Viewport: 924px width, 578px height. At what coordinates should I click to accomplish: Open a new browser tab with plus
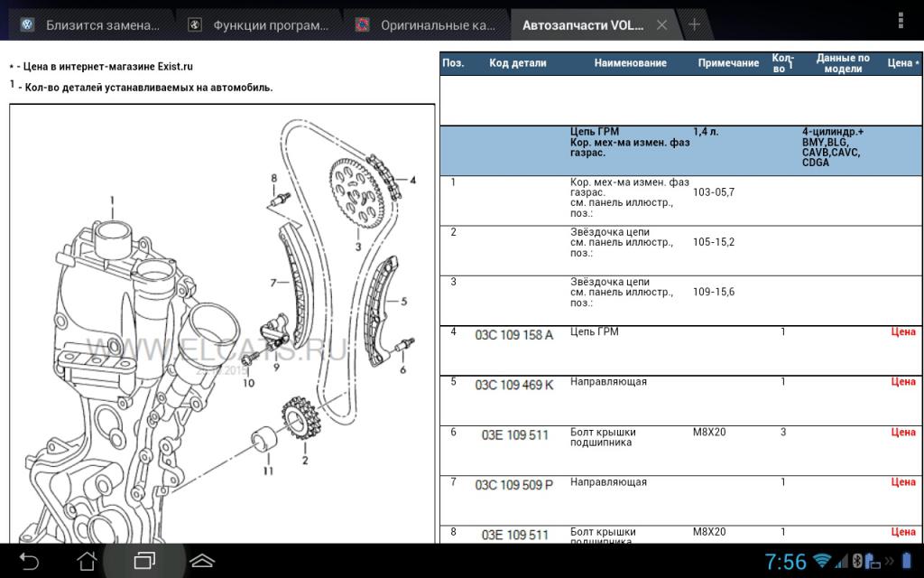coord(694,24)
